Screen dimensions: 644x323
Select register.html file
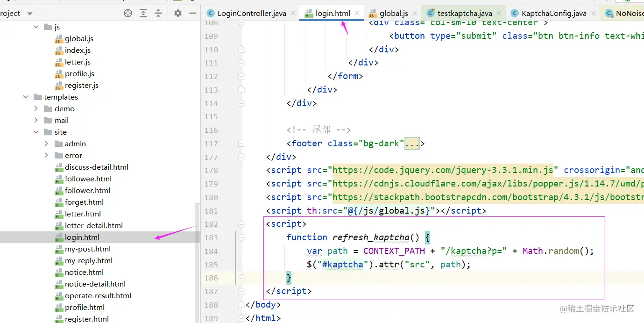tap(87, 319)
